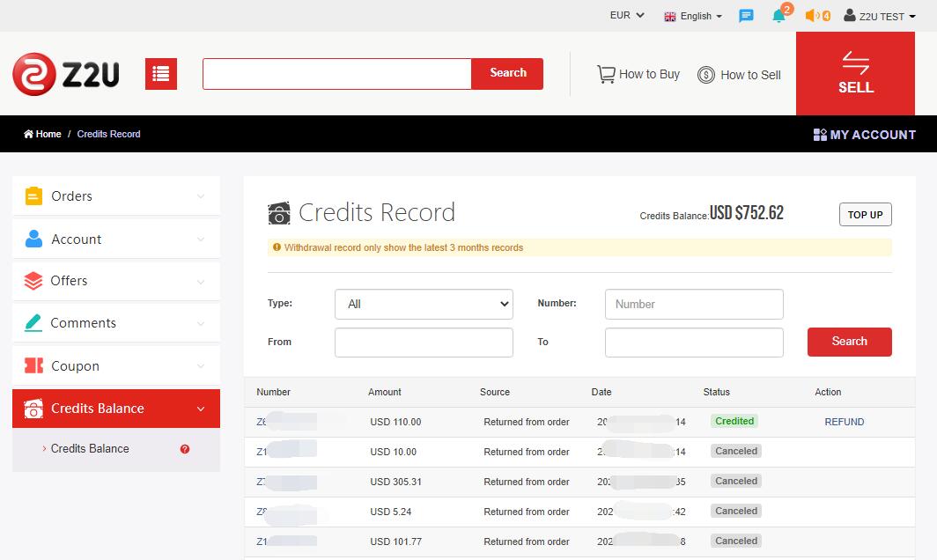The width and height of the screenshot is (937, 560).
Task: Open the chat messages icon in top bar
Action: point(746,16)
